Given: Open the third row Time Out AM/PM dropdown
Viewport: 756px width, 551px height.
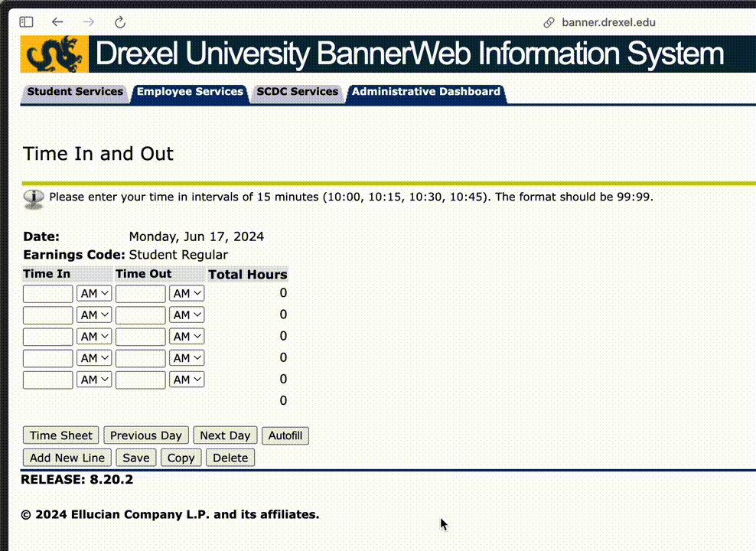Looking at the screenshot, I should [x=187, y=337].
